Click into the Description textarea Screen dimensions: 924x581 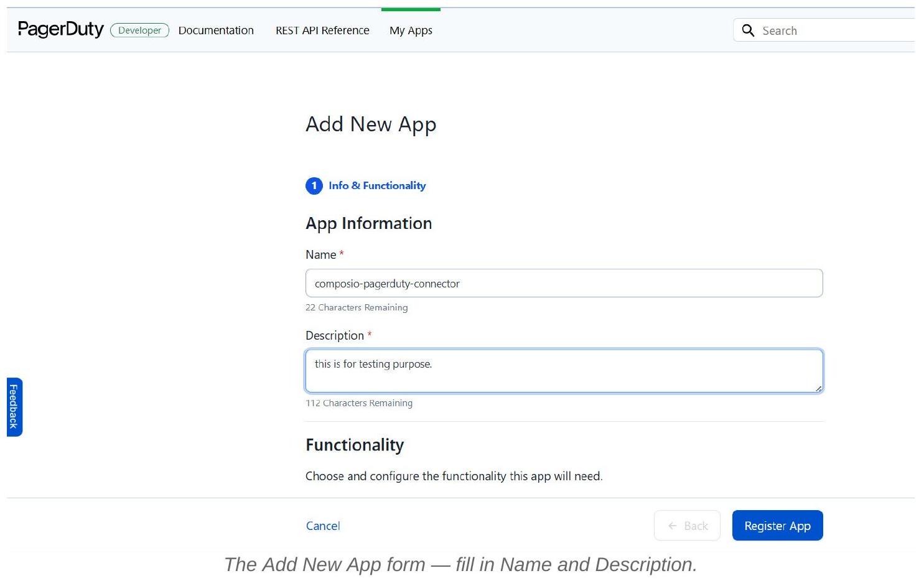(x=564, y=371)
